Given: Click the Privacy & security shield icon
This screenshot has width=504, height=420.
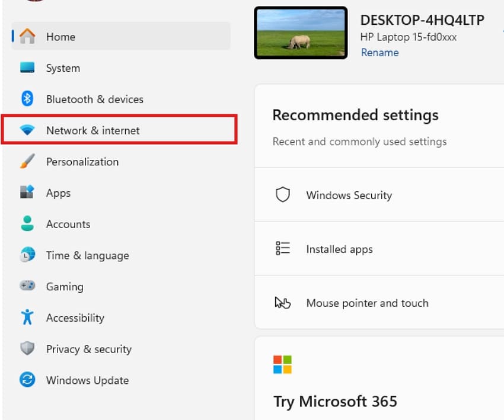Looking at the screenshot, I should 27,348.
